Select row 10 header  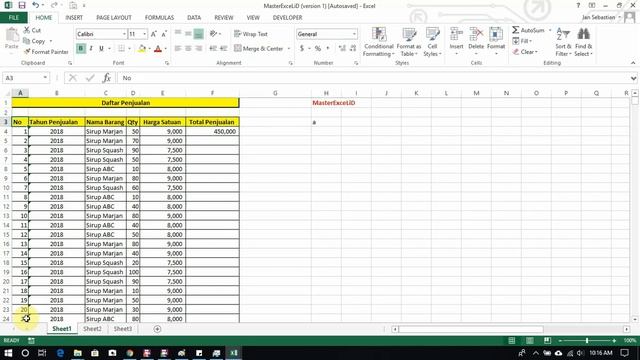click(x=6, y=188)
